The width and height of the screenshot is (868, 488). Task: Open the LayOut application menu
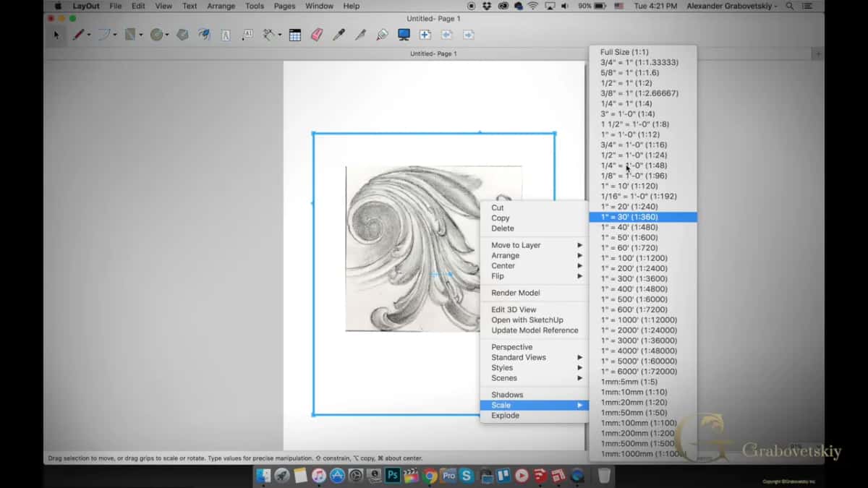(86, 6)
